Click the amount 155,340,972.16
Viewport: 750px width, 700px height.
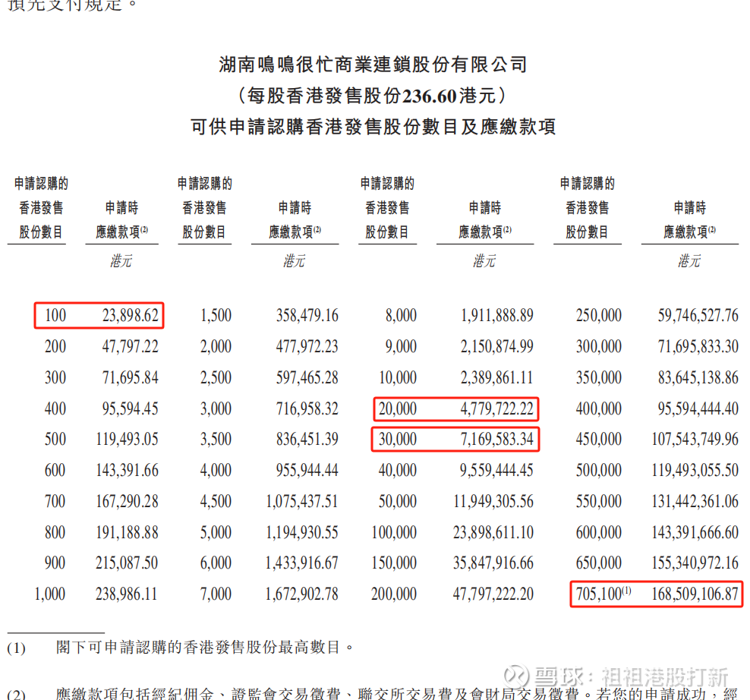[695, 563]
